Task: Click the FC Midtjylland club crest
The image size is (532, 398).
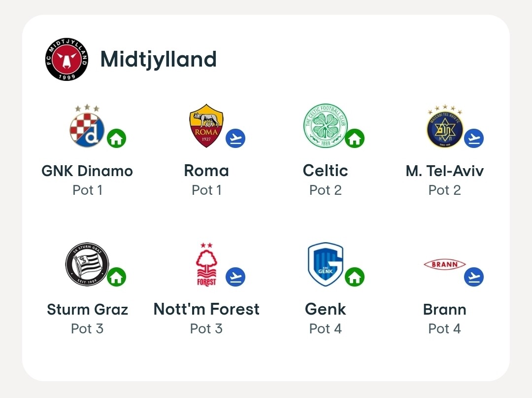Action: click(x=67, y=59)
